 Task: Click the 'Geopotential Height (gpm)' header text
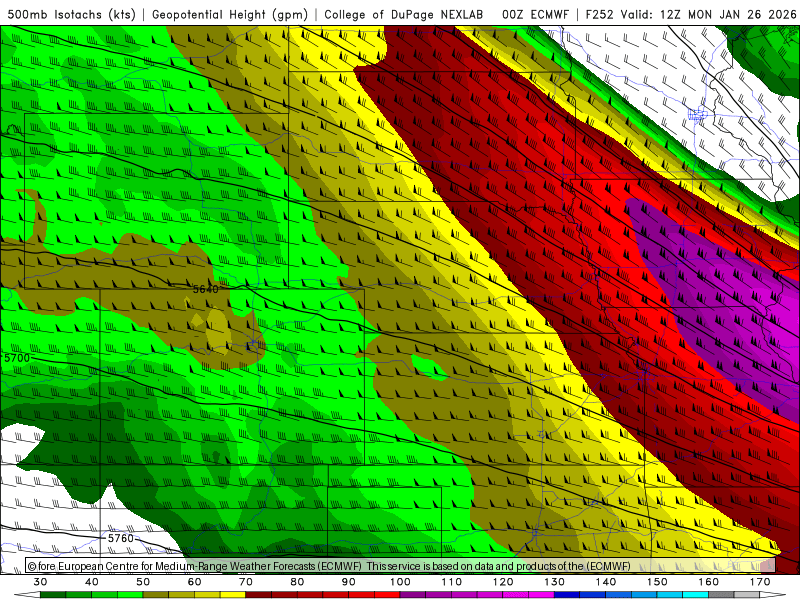point(230,15)
